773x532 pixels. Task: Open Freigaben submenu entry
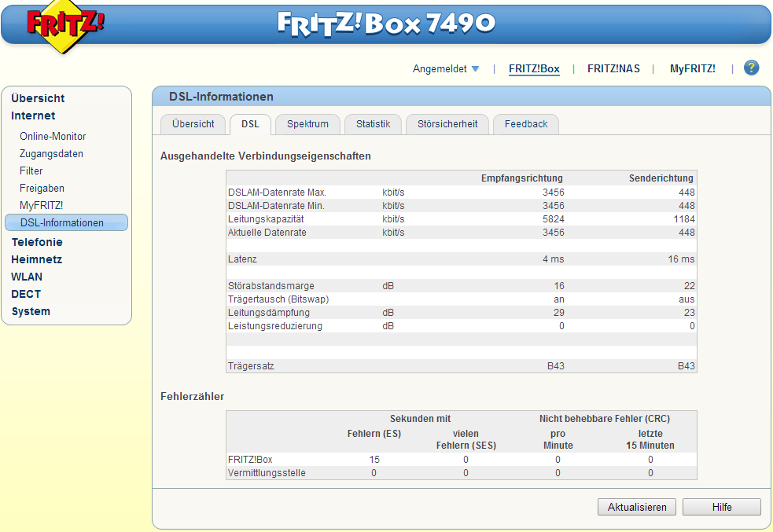(x=42, y=188)
